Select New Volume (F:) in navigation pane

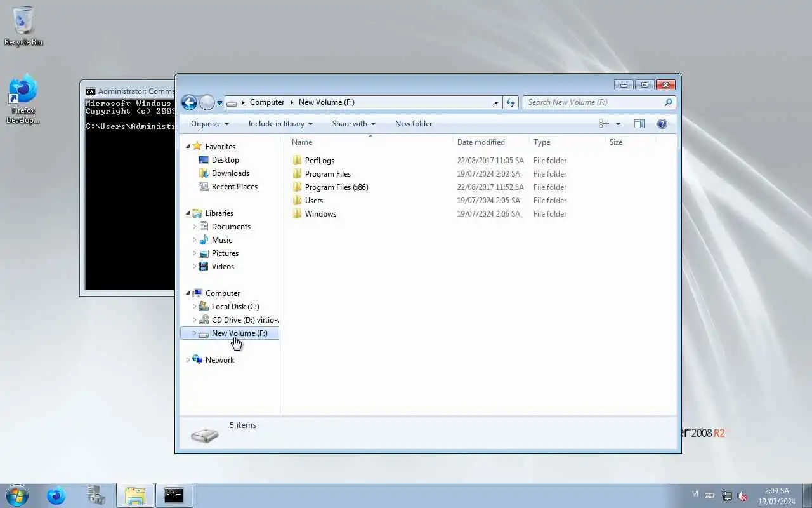point(239,333)
